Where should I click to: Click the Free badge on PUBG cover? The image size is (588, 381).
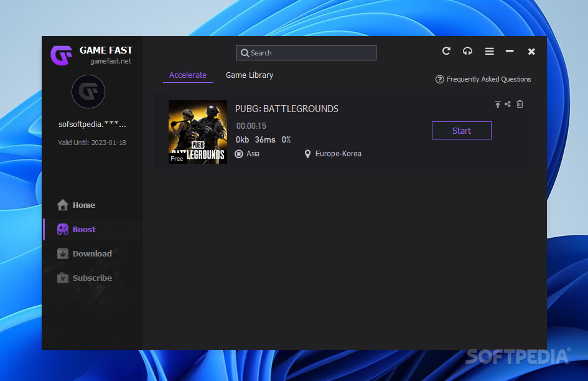pos(177,158)
